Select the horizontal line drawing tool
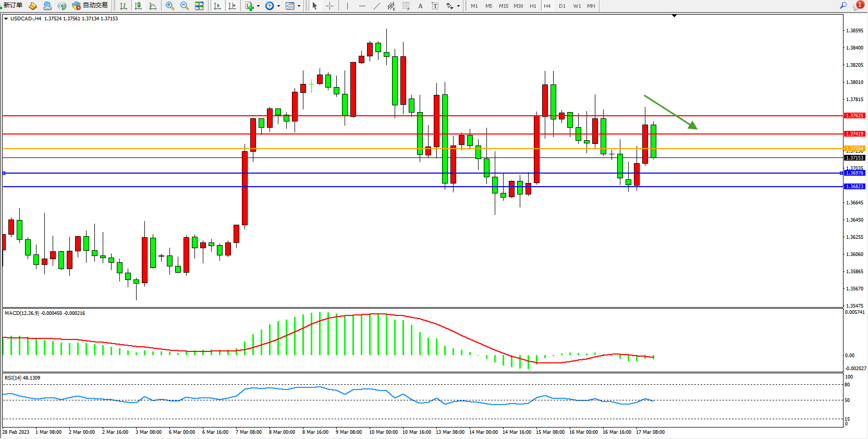Image resolution: width=868 pixels, height=439 pixels. pos(362,6)
